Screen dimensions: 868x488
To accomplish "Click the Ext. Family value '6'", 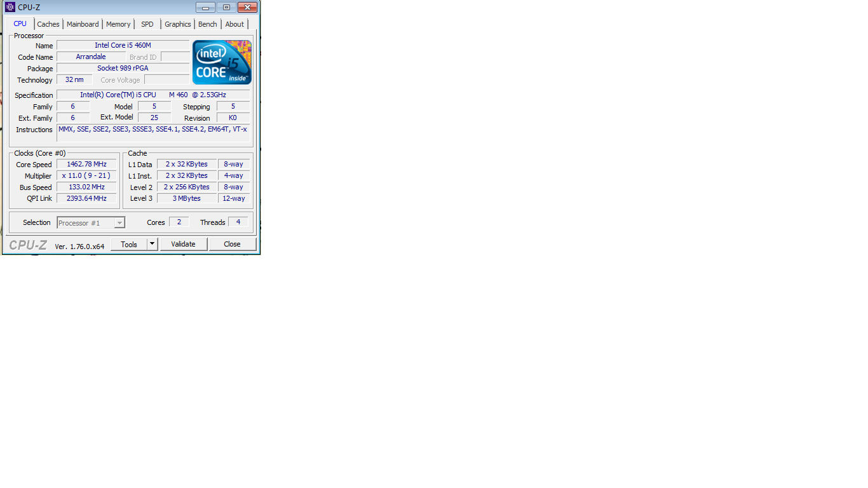I will click(73, 118).
